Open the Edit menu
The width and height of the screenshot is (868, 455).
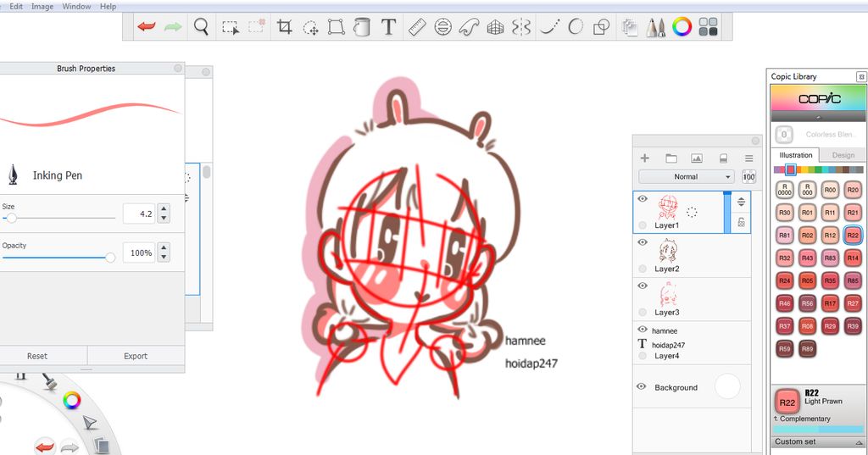[x=16, y=6]
